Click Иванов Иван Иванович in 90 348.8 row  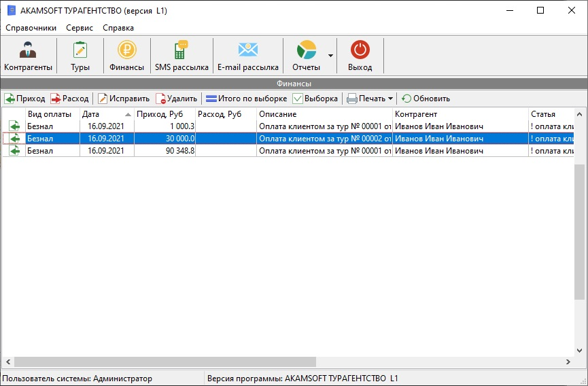[x=460, y=151]
